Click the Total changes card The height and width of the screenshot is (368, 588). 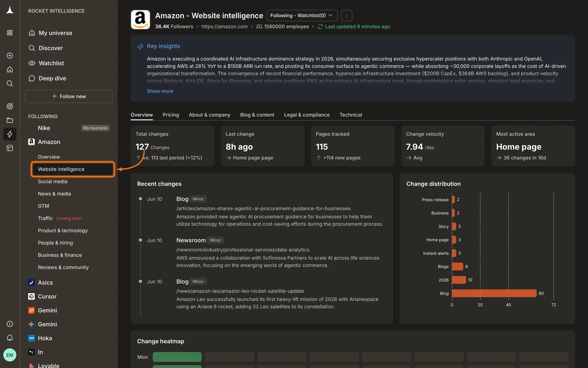[x=173, y=146]
